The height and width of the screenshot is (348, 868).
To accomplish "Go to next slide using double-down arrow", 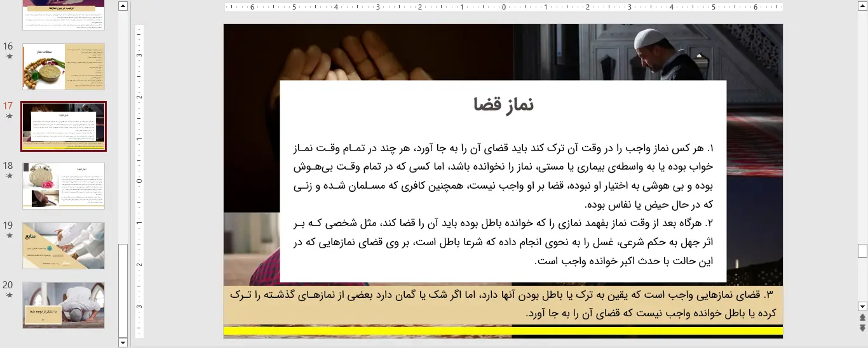I will (862, 328).
